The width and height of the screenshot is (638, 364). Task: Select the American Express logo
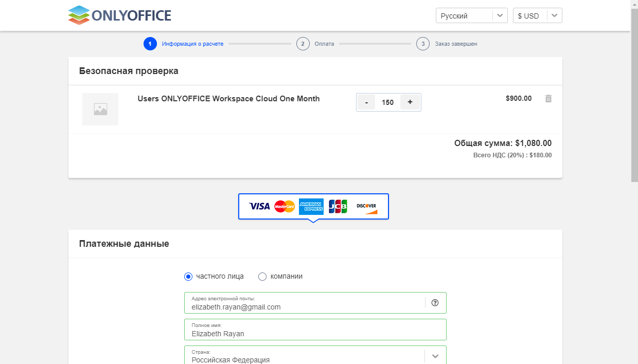coord(311,206)
